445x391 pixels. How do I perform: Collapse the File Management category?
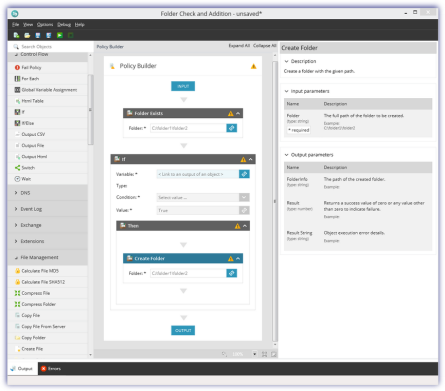[16, 258]
